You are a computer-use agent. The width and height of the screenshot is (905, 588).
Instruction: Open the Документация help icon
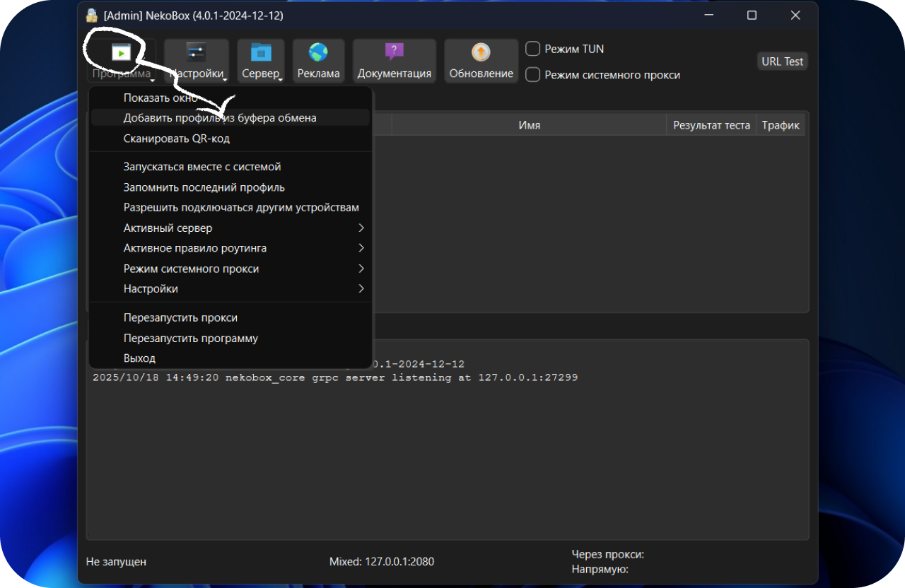pos(394,53)
